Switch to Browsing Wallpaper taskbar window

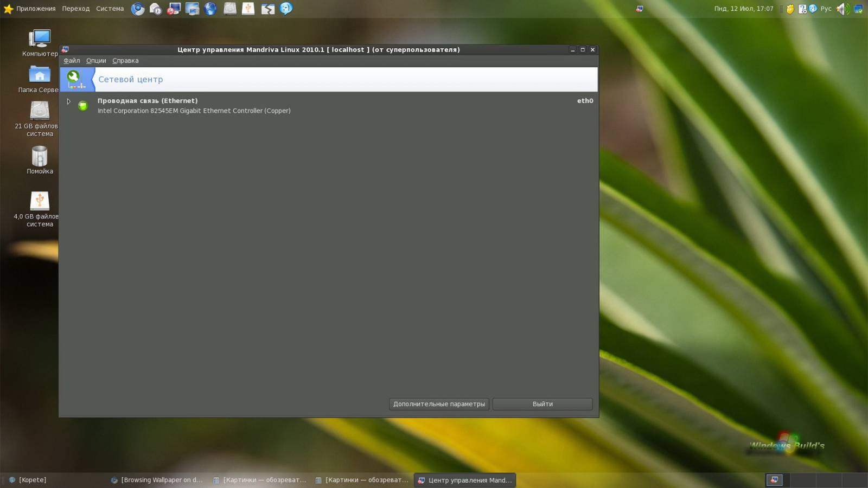click(157, 480)
